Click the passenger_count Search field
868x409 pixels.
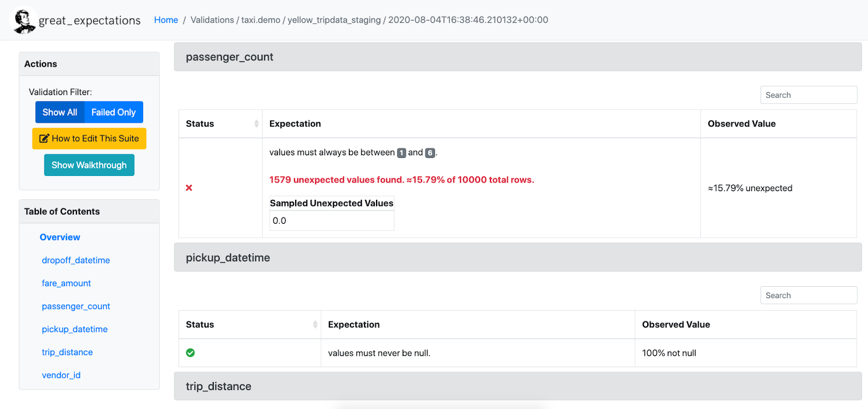coord(808,95)
